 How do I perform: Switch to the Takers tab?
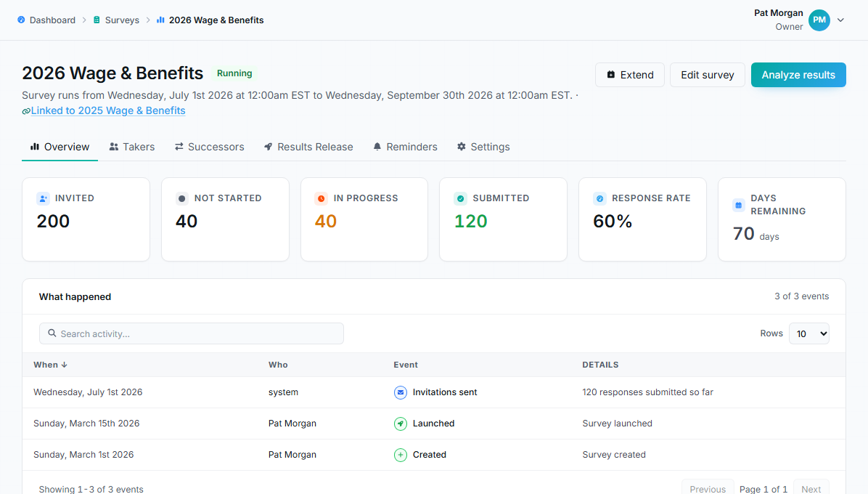(x=132, y=147)
